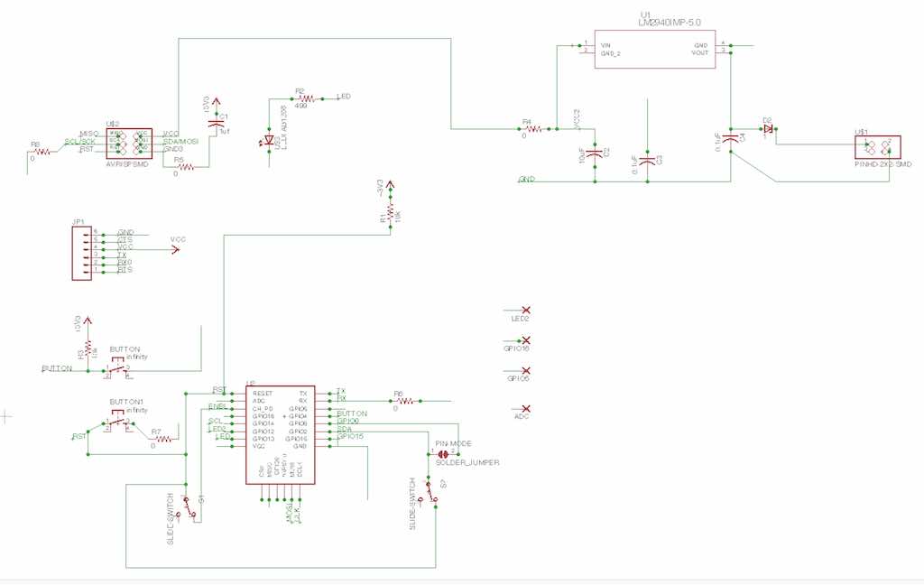Click the SCL/SCK net label
924x585 pixels.
tap(79, 142)
